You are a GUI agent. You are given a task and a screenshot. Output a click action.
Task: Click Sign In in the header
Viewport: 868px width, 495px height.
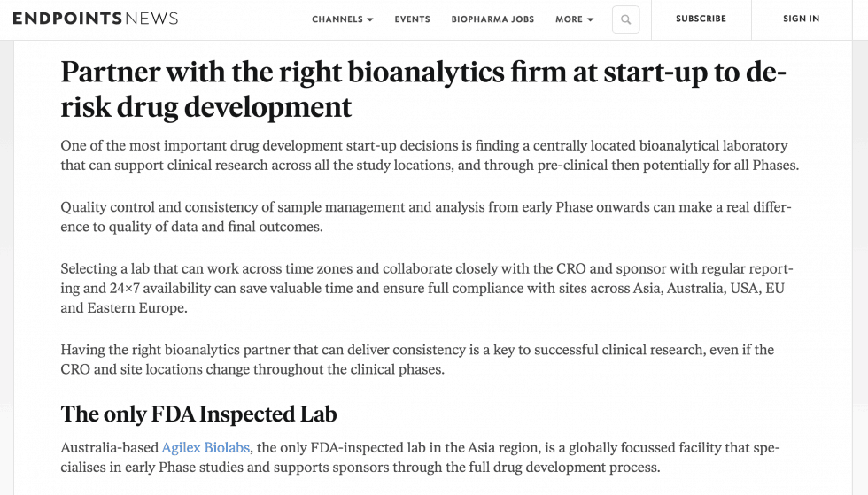coord(801,19)
